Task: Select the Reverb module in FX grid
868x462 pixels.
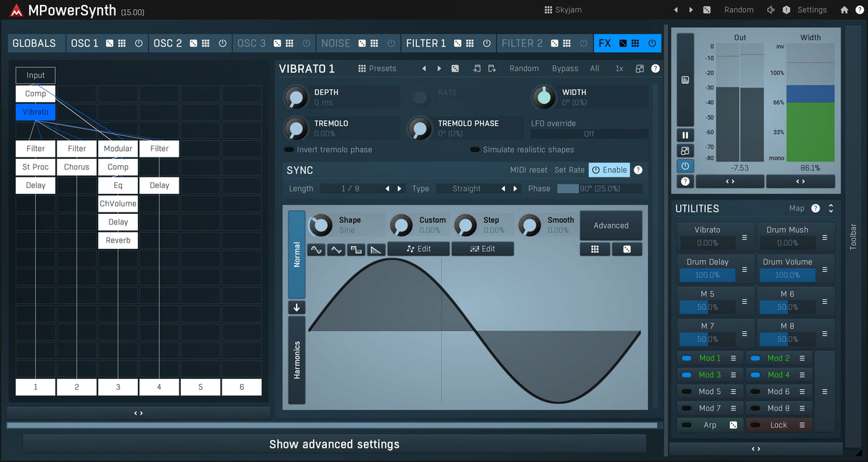Action: tap(118, 240)
